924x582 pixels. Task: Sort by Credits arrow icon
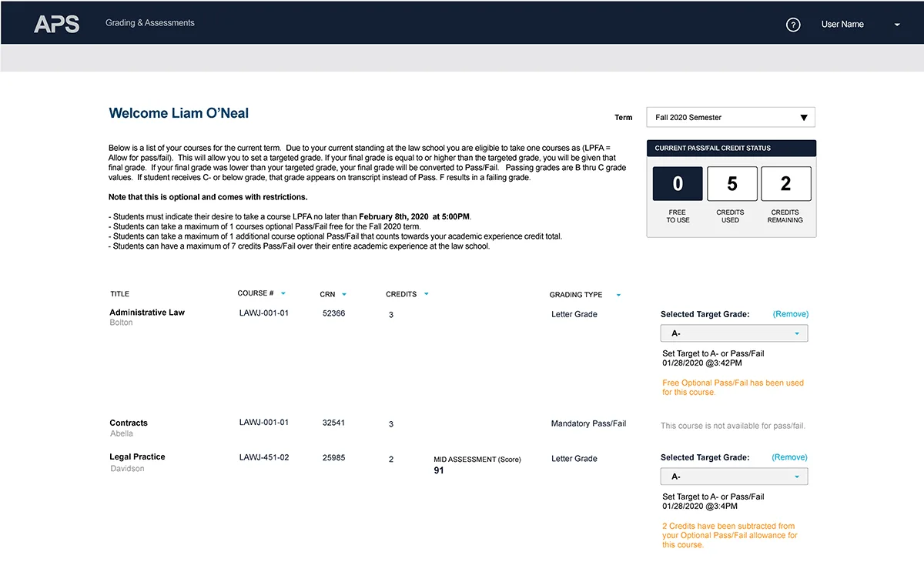[426, 294]
